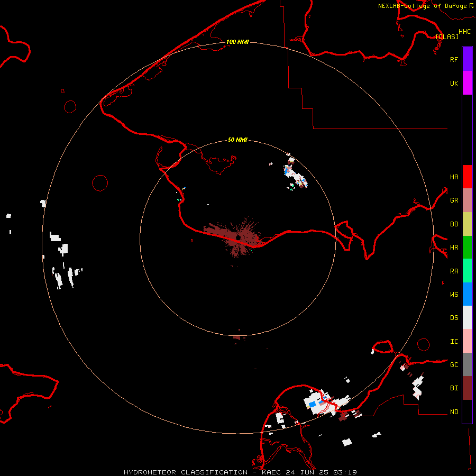The width and height of the screenshot is (476, 476).
Task: Select the GR legend color block
Action: [x=467, y=200]
